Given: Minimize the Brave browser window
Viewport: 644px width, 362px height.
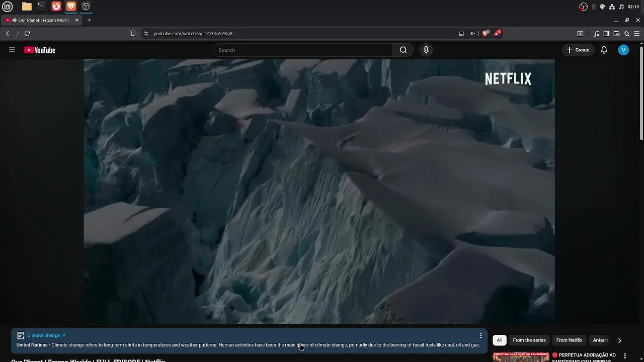Looking at the screenshot, I should pyautogui.click(x=616, y=20).
